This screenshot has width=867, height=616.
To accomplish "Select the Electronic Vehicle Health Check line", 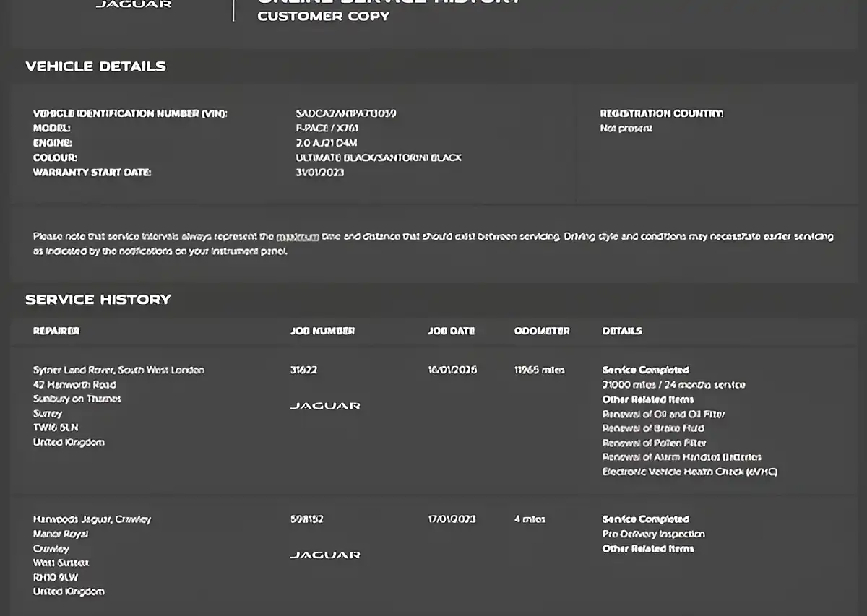I will [690, 472].
